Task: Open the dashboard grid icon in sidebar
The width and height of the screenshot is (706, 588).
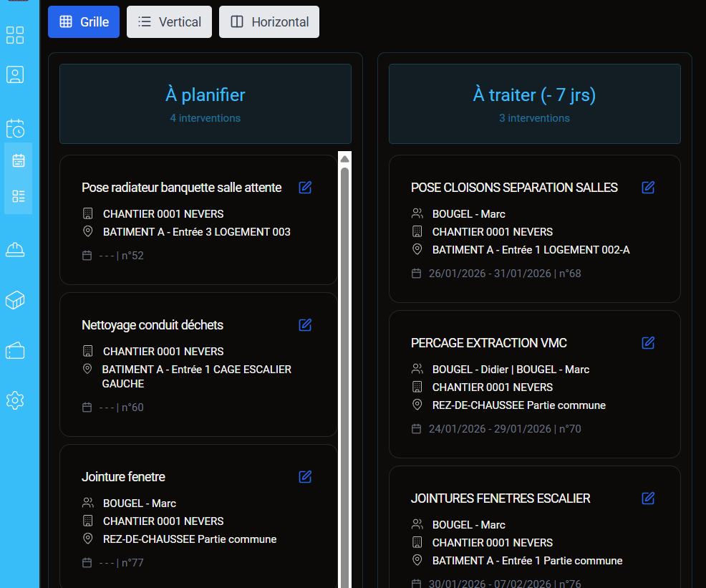Action: pos(15,35)
